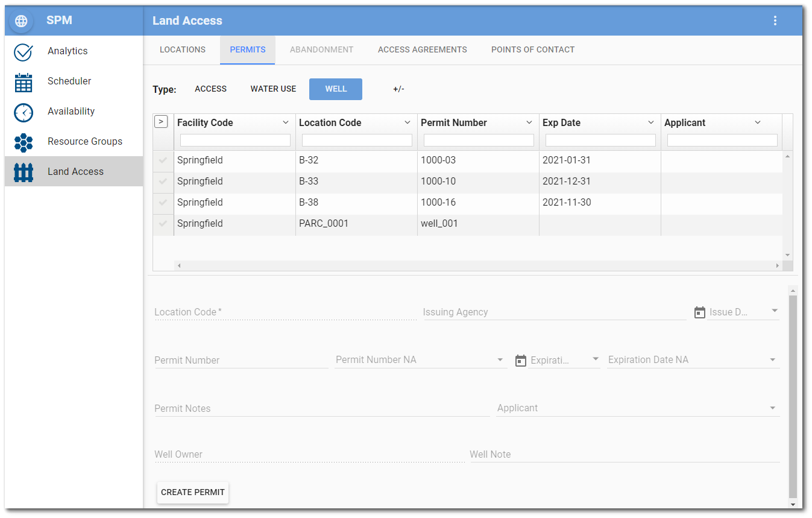Click the 2021-11-30 expiration date cell
Image resolution: width=812 pixels, height=518 pixels.
(600, 203)
